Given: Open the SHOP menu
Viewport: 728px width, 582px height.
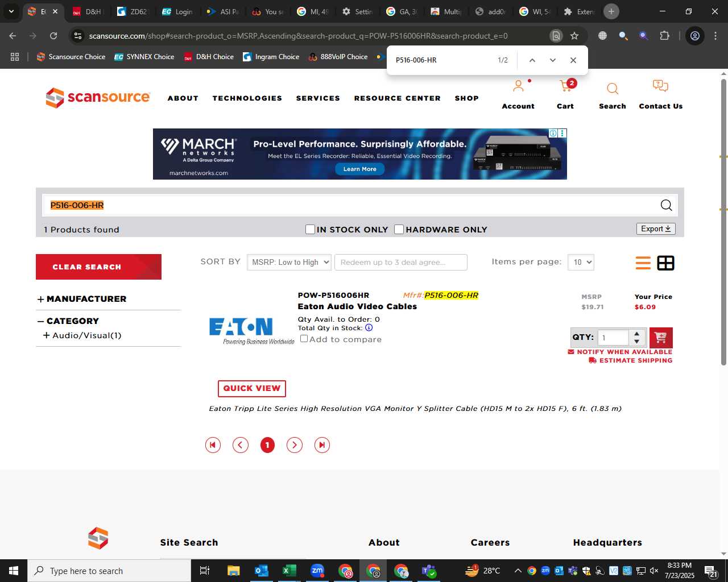Looking at the screenshot, I should click(467, 98).
